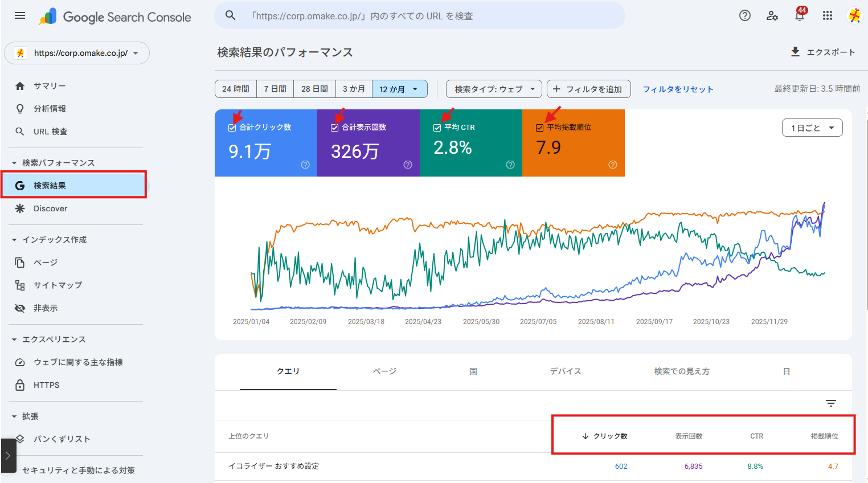Viewport: 868px width, 483px height.
Task: Select the デバイス tab
Action: (565, 371)
